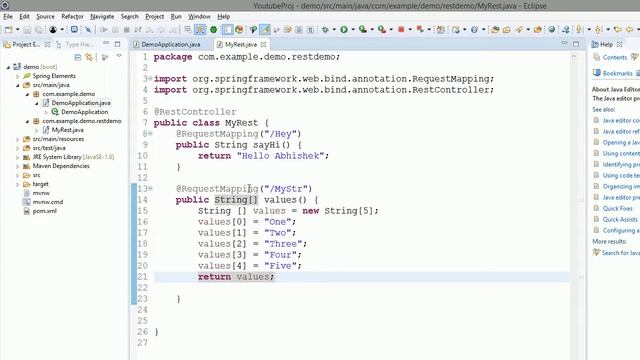Open the Next Annotation dropdown arrow

589,29
